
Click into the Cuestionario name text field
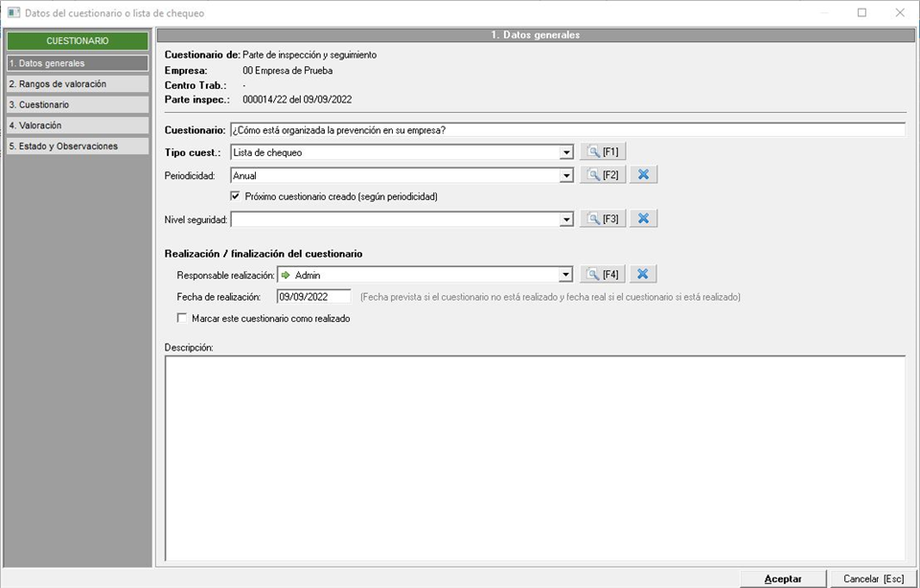click(567, 130)
